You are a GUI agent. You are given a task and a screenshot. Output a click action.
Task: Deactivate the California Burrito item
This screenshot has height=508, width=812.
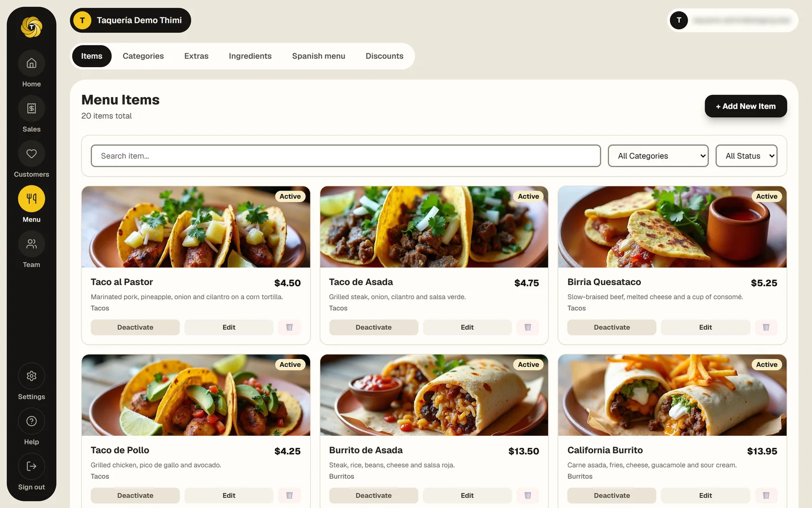pos(612,495)
